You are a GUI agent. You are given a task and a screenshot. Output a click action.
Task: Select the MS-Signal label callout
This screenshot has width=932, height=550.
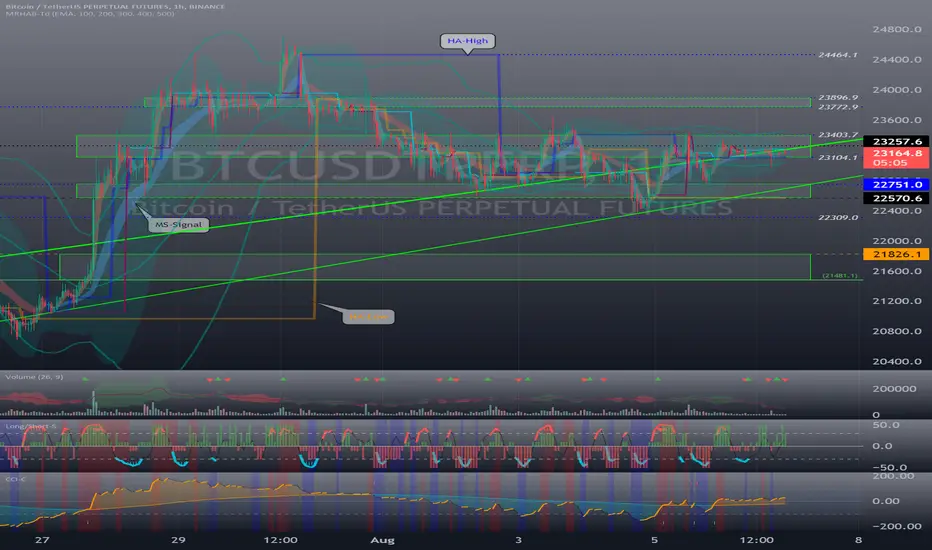click(178, 225)
